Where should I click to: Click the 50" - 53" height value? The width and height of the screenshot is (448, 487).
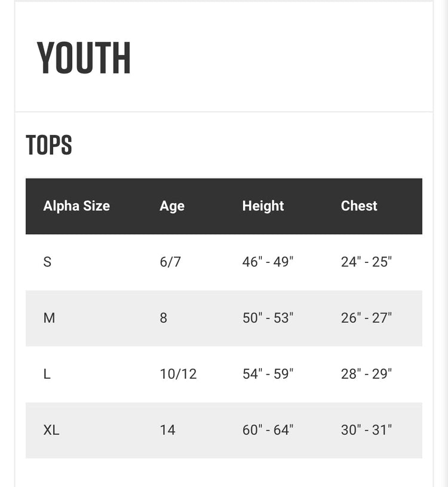click(268, 318)
